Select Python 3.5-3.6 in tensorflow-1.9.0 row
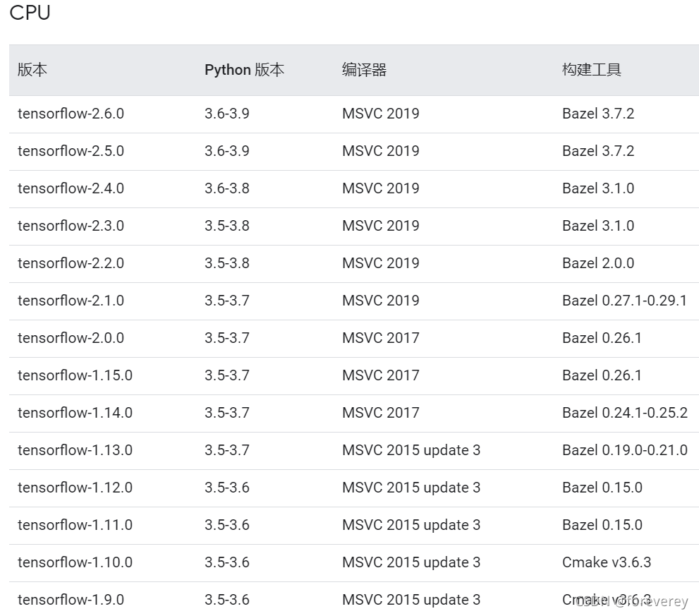Image resolution: width=699 pixels, height=616 pixels. click(x=227, y=601)
